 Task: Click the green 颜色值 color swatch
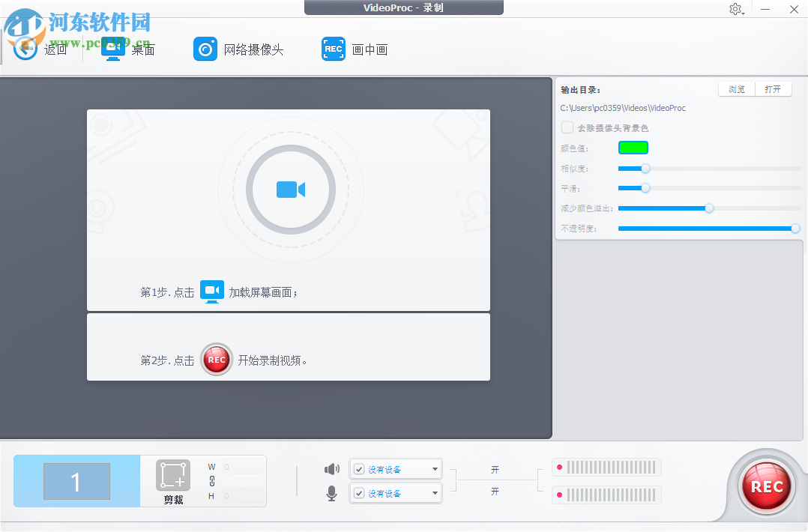(x=633, y=147)
